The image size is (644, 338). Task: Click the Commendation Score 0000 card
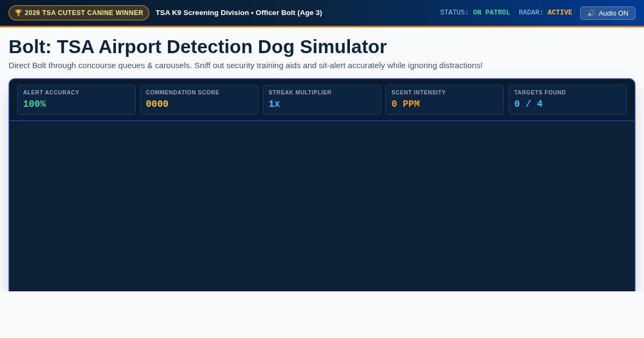tap(199, 100)
